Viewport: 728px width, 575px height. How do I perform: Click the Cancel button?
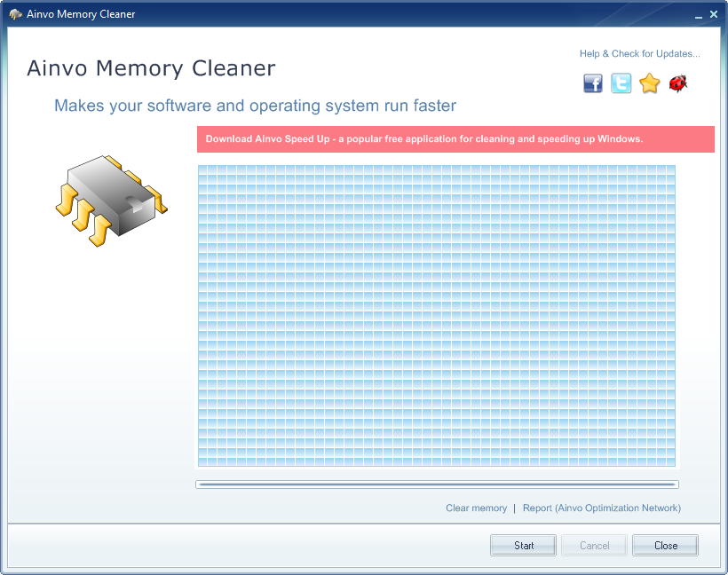[594, 546]
